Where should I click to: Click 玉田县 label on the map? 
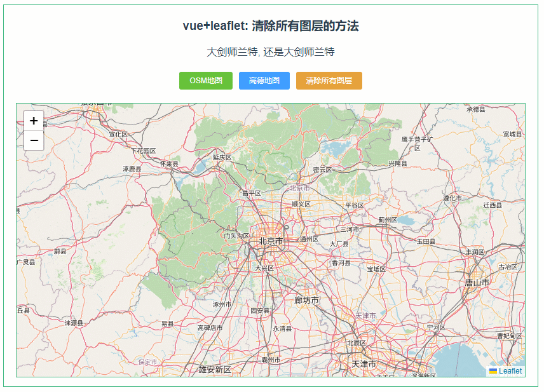[426, 241]
